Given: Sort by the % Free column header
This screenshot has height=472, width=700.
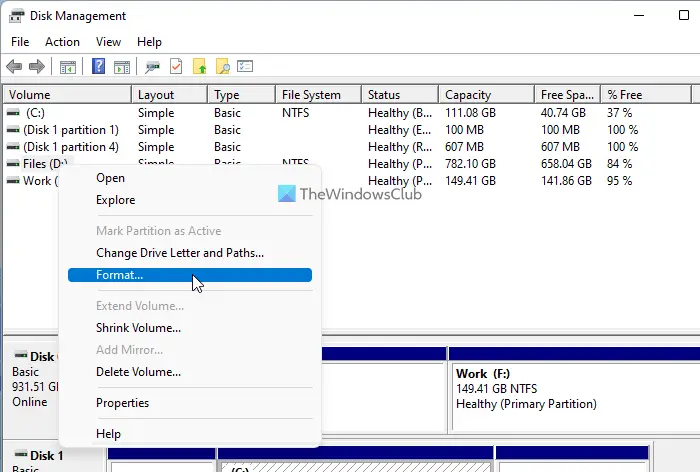Looking at the screenshot, I should (x=646, y=95).
